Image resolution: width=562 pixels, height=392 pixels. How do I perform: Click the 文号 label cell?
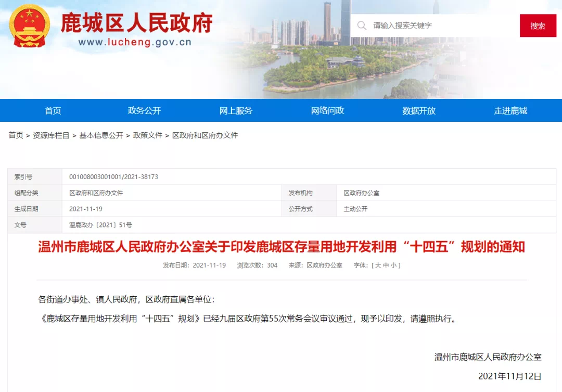[x=35, y=225]
